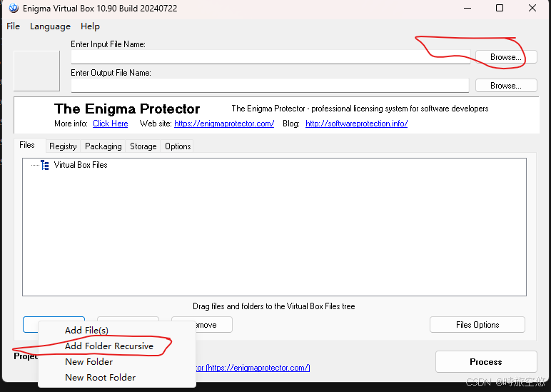The image size is (551, 392).
Task: Open the enigmaprotector.com web site link
Action: [224, 124]
